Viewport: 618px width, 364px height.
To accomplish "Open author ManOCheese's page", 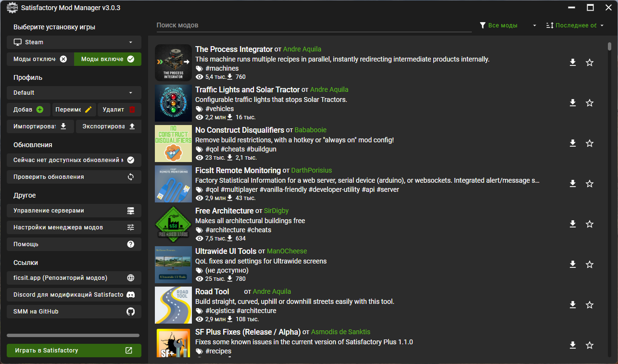I will 287,251.
